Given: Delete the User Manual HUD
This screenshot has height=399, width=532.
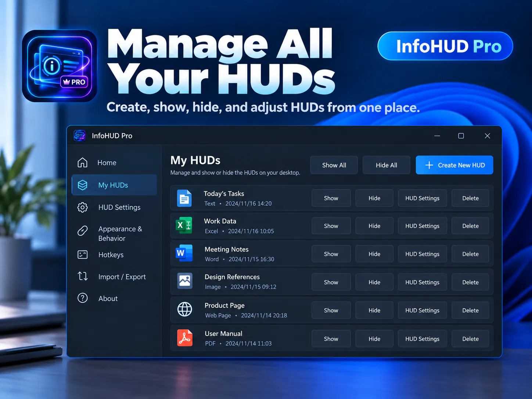Looking at the screenshot, I should [x=470, y=339].
